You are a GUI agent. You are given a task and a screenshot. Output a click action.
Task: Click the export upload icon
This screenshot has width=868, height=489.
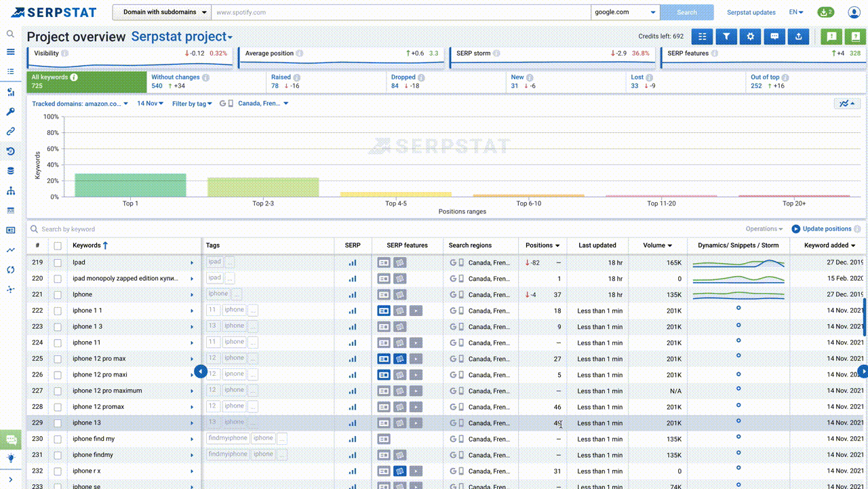click(x=798, y=37)
